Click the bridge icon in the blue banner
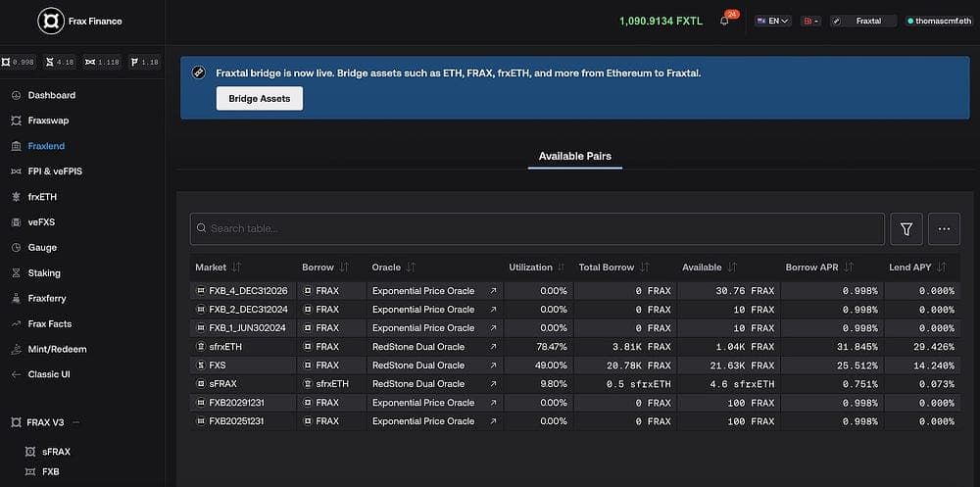This screenshot has height=487, width=980. click(199, 73)
